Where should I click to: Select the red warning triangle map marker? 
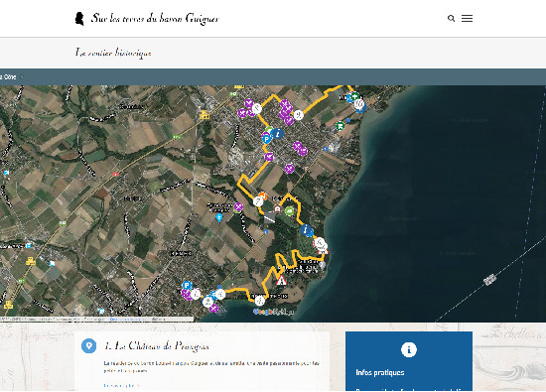point(281,280)
